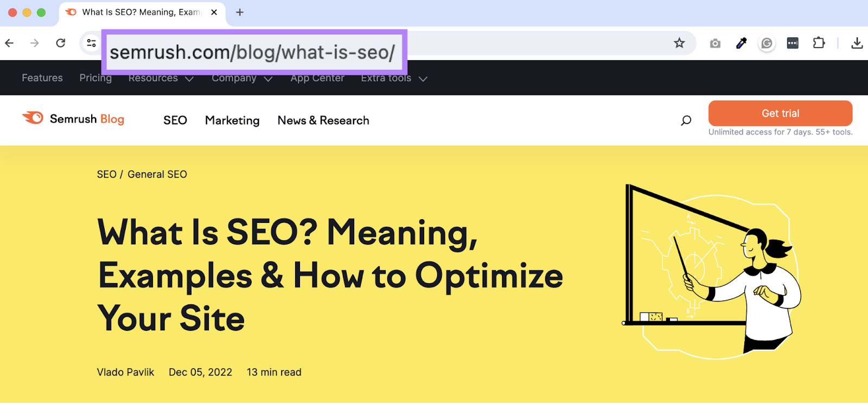Screen dimensions: 868x403
Task: Expand the Extra tools dropdown
Action: [x=394, y=78]
